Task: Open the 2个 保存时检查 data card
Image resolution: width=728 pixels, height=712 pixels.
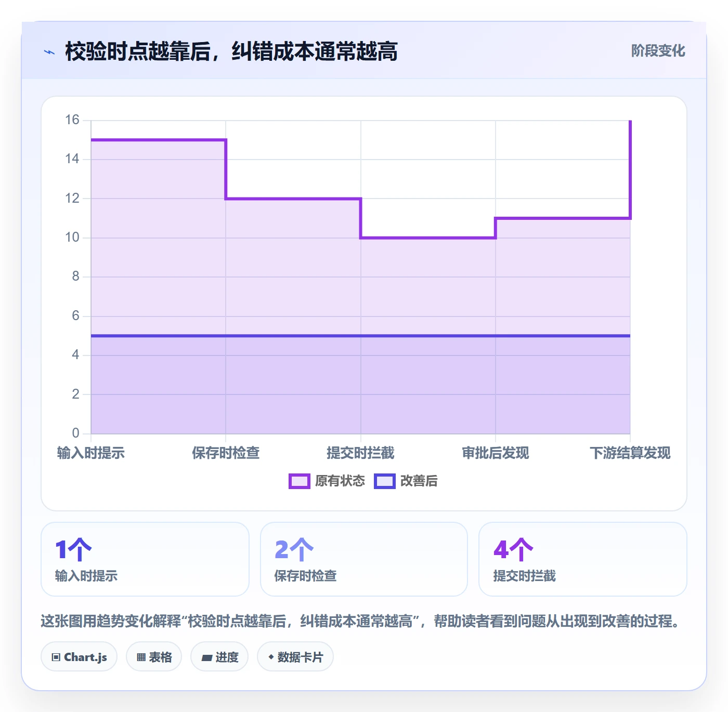Action: 364,559
